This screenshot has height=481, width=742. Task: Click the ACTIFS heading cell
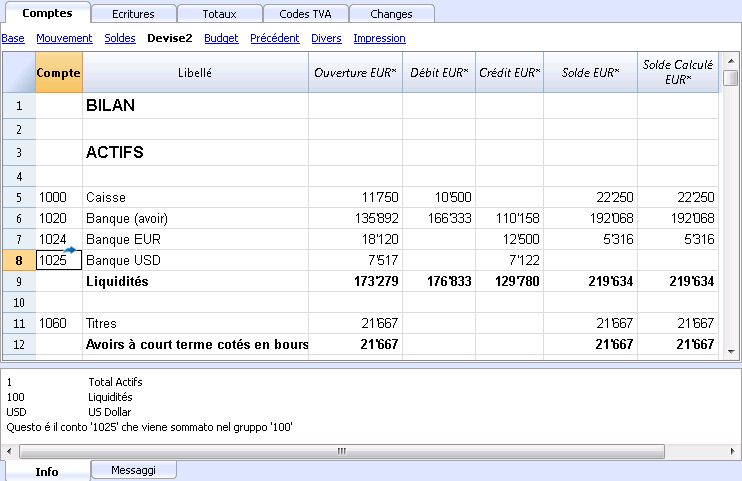[195, 152]
